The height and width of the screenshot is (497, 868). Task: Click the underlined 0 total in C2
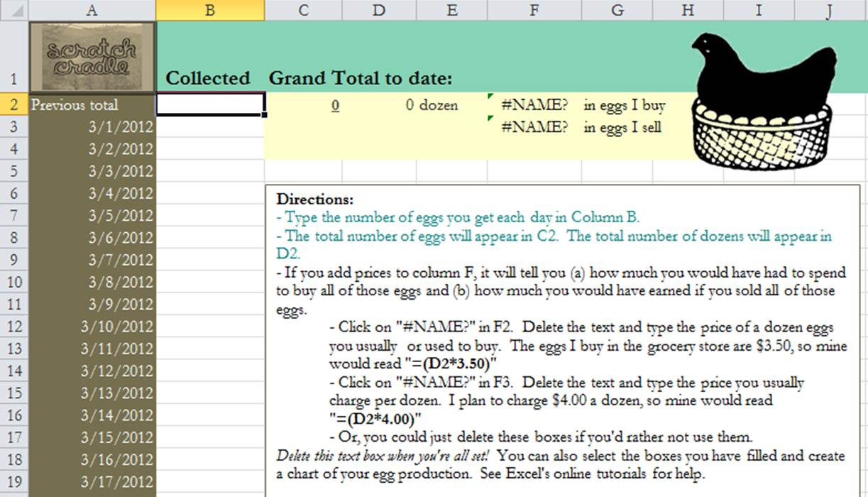point(335,106)
